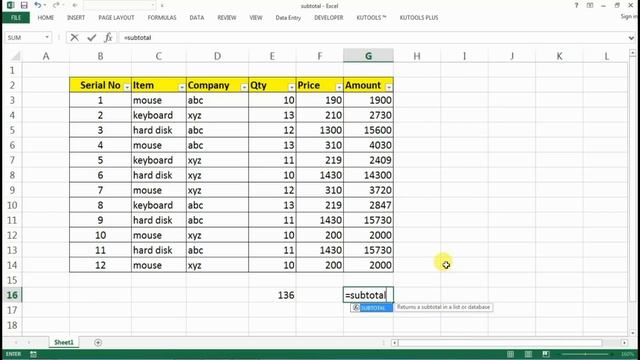Select the Sheet1 worksheet tab
The height and width of the screenshot is (360, 640).
click(64, 342)
